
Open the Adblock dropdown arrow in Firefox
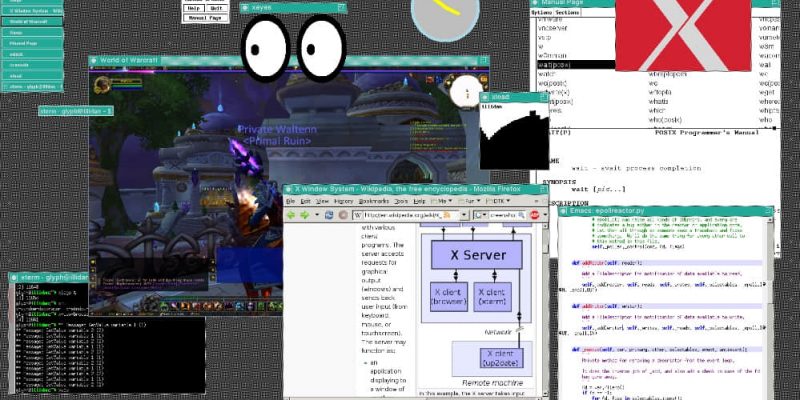[x=546, y=215]
